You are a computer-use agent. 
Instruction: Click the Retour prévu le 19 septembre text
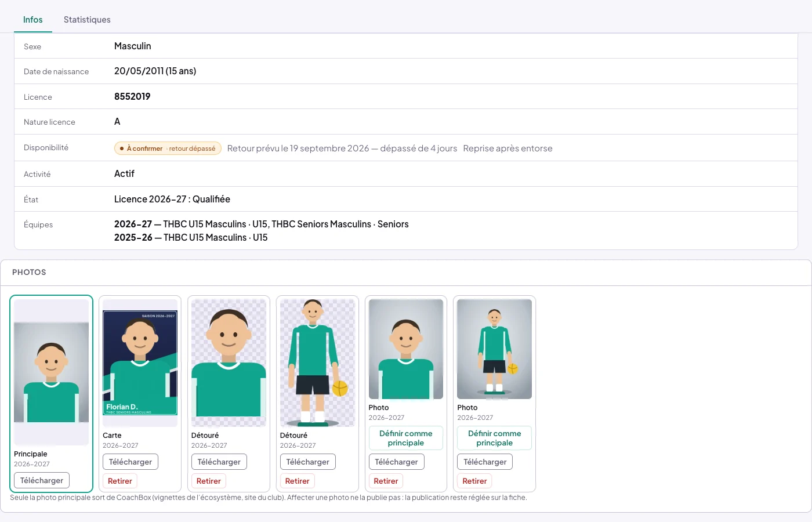342,148
